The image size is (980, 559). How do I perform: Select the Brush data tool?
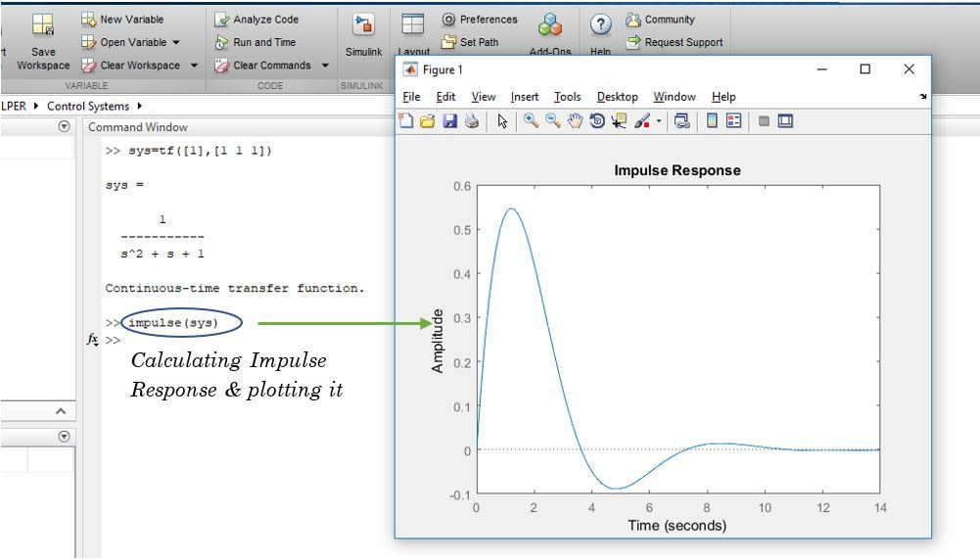point(642,120)
